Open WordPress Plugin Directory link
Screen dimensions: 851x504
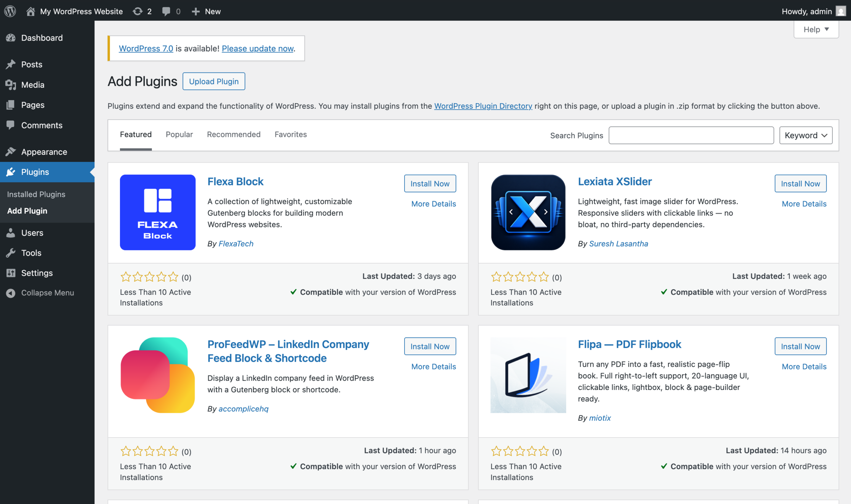(483, 106)
